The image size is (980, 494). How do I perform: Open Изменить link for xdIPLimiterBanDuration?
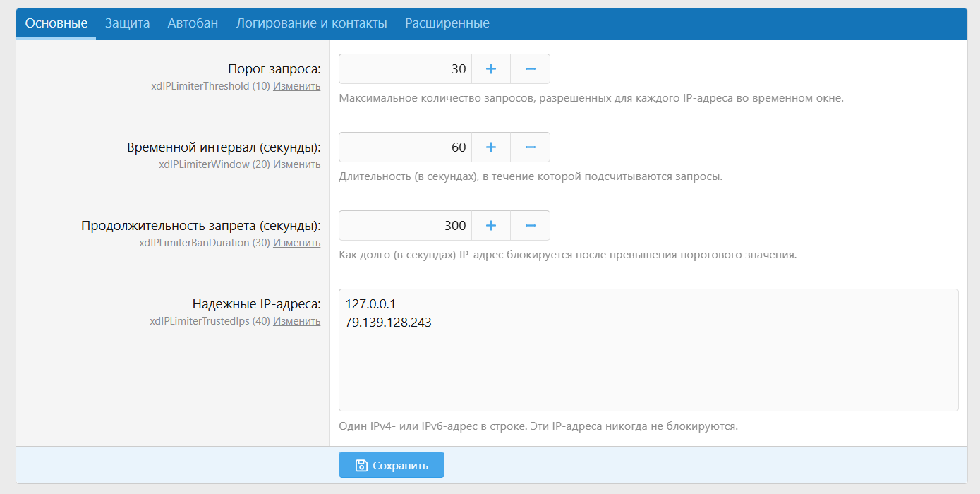pos(296,243)
